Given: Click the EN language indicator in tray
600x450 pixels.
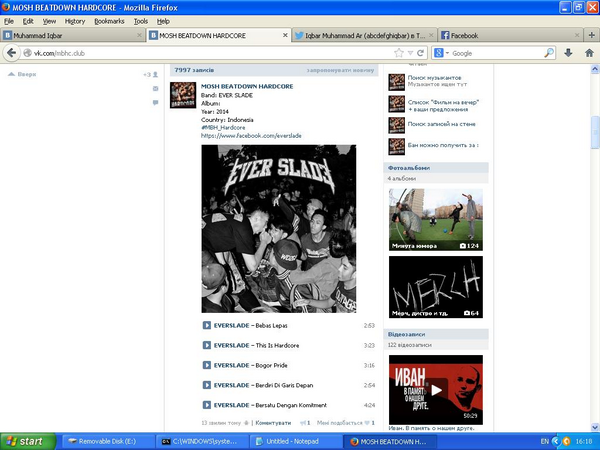Looking at the screenshot, I should pyautogui.click(x=545, y=442).
